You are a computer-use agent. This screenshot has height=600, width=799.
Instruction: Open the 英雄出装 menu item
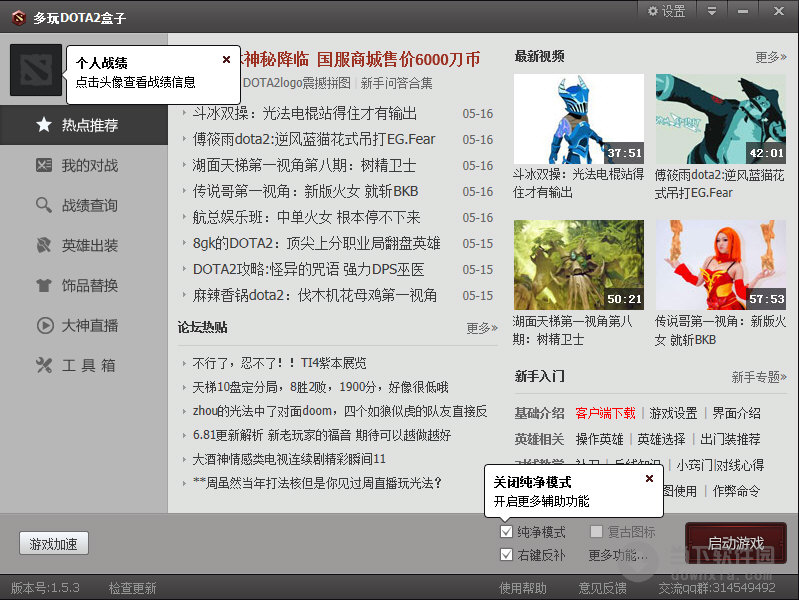click(84, 245)
